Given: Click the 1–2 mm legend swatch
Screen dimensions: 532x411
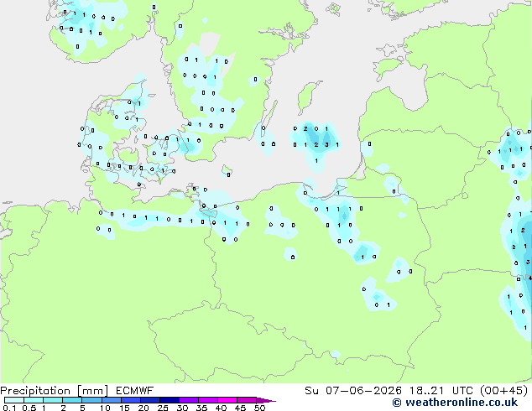Looking at the screenshot, I should coord(53,400).
